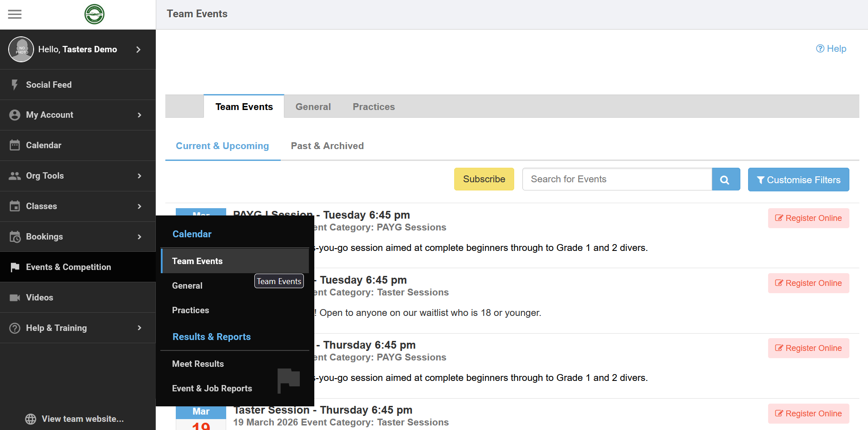
Task: Click the user profile photo avatar
Action: tap(21, 50)
